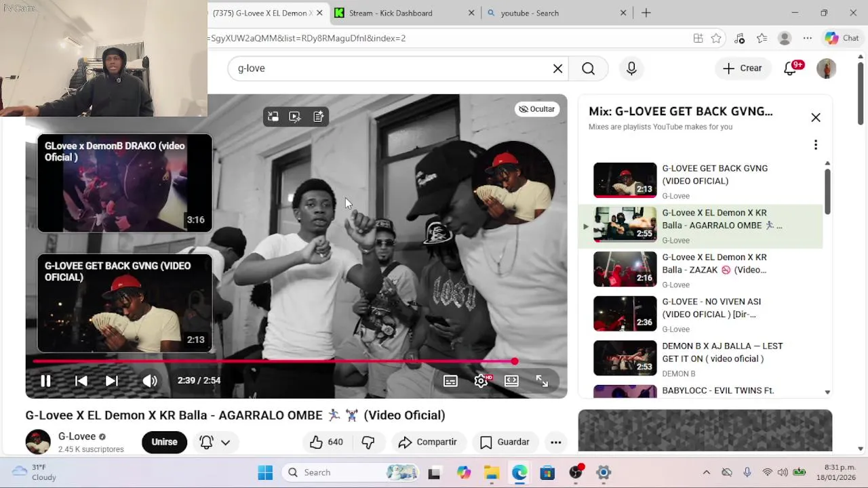
Task: Open G-Lovee channel name link
Action: tap(77, 436)
